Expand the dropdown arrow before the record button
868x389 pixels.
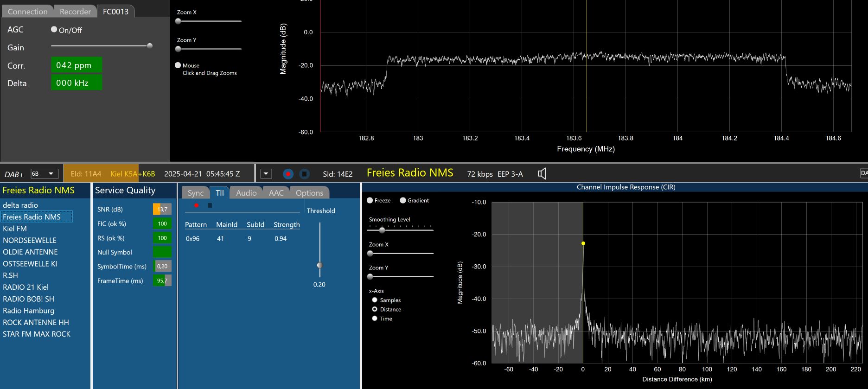click(266, 174)
